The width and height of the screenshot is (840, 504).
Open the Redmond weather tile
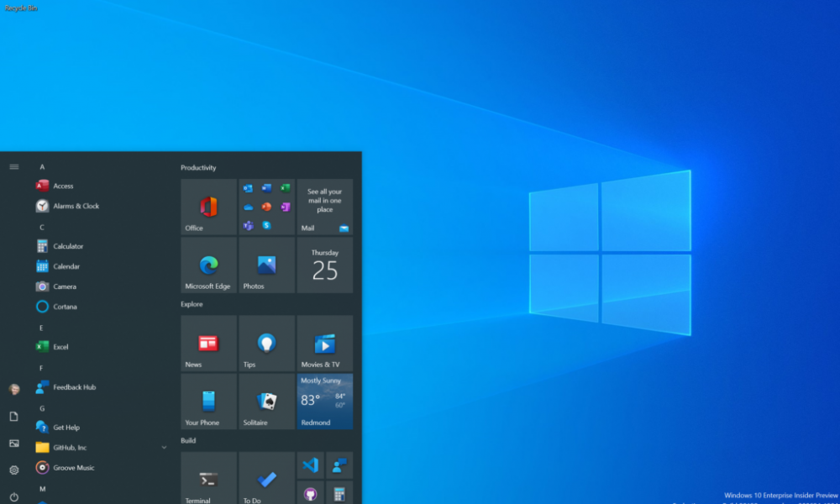324,402
